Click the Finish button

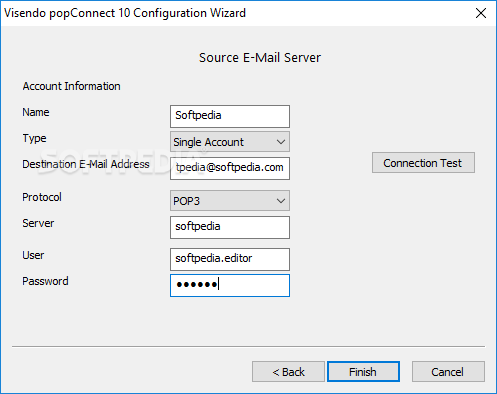pyautogui.click(x=363, y=371)
